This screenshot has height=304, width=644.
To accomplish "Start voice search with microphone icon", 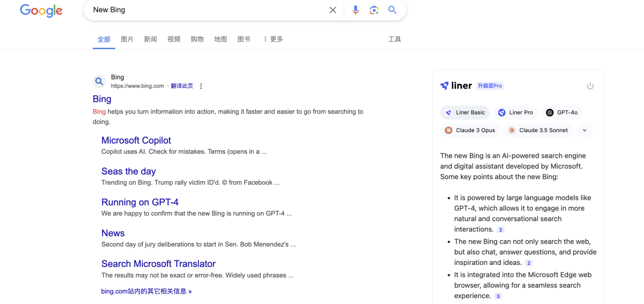I will [355, 10].
